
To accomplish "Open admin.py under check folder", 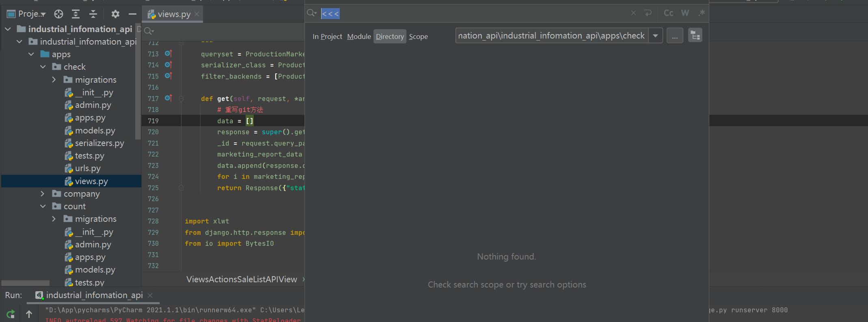I will tap(88, 105).
